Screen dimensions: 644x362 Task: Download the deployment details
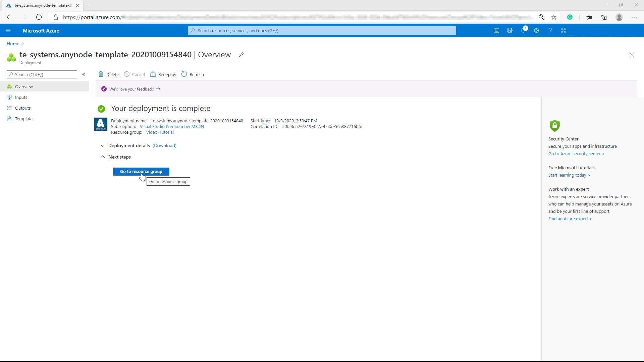[x=164, y=145]
